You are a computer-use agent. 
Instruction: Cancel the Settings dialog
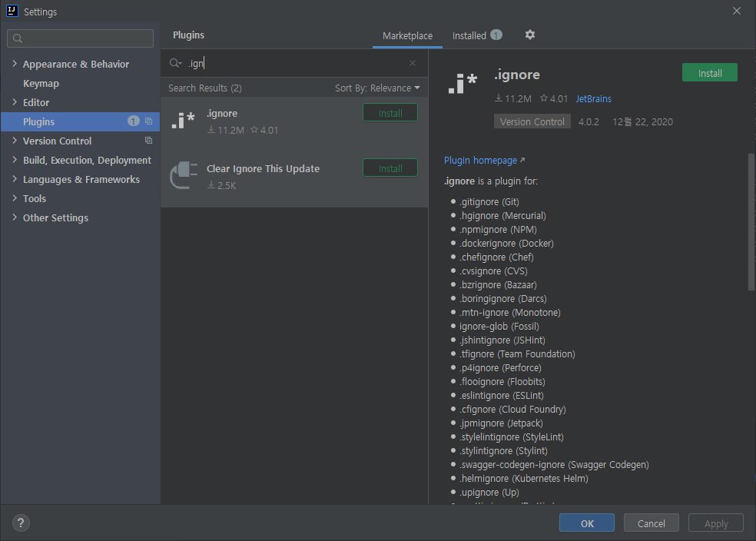652,523
